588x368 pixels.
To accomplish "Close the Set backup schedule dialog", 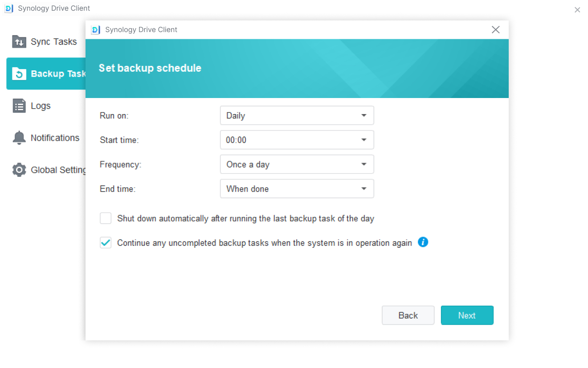I will [x=495, y=30].
